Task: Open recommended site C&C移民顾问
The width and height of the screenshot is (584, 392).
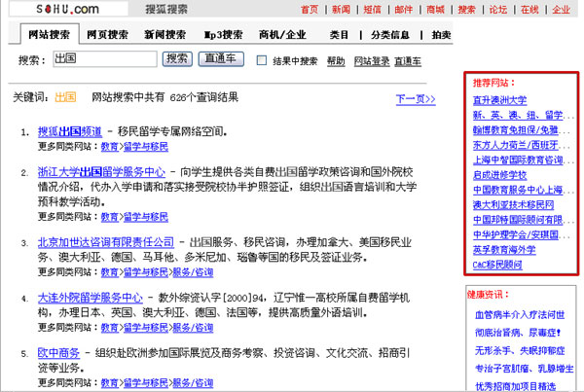Action: 497,265
